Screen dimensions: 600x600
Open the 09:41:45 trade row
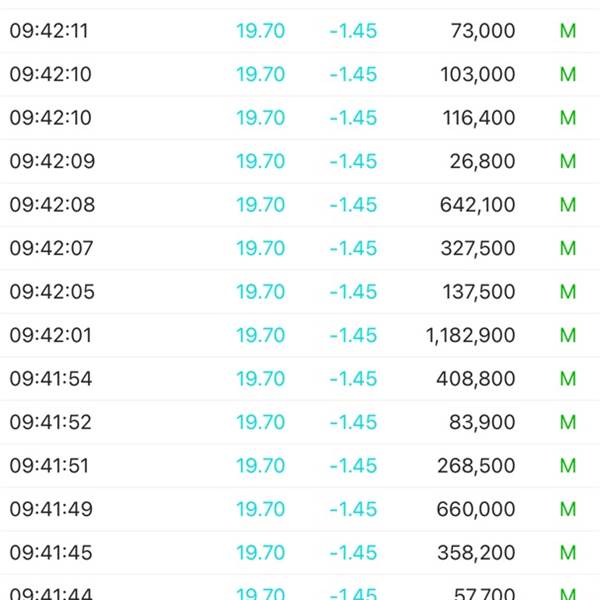[x=300, y=553]
